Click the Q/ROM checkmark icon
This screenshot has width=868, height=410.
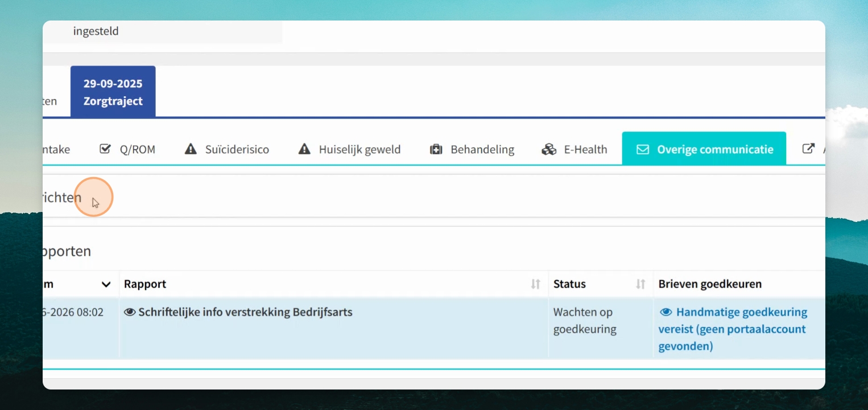click(x=105, y=149)
